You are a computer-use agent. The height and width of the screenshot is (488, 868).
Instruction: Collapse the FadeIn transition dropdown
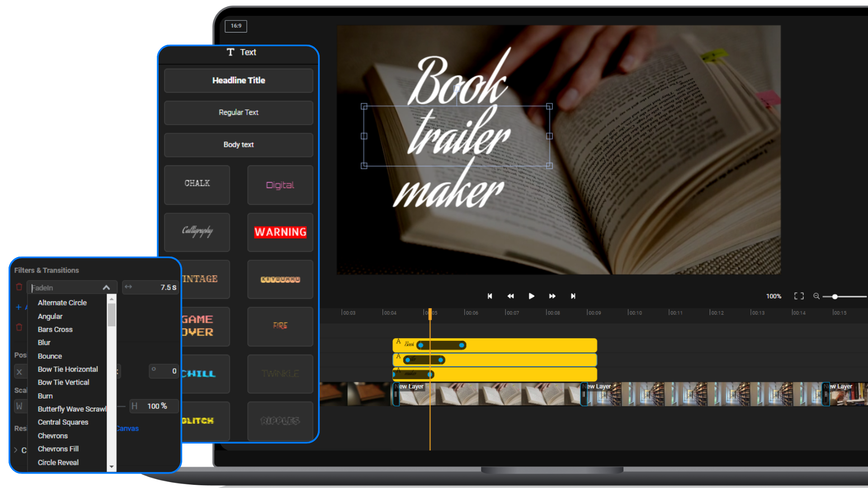pos(107,287)
